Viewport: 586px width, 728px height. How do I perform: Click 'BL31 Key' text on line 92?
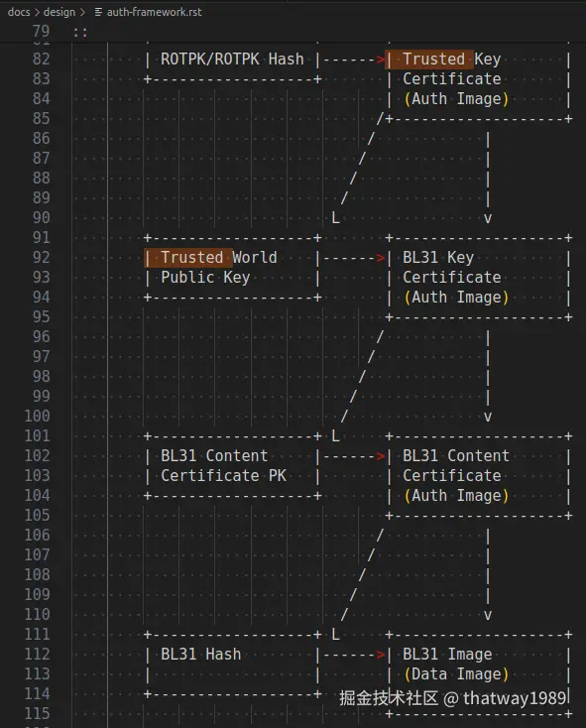coord(438,258)
